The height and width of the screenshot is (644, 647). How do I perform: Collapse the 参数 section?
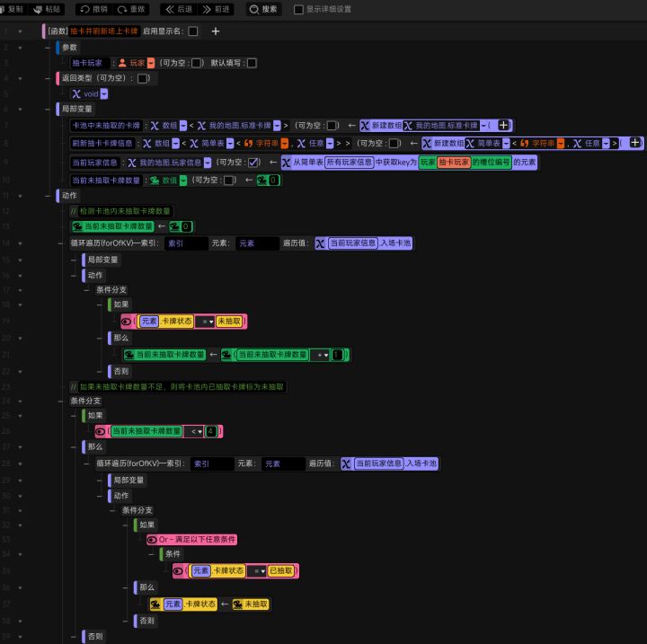48,48
